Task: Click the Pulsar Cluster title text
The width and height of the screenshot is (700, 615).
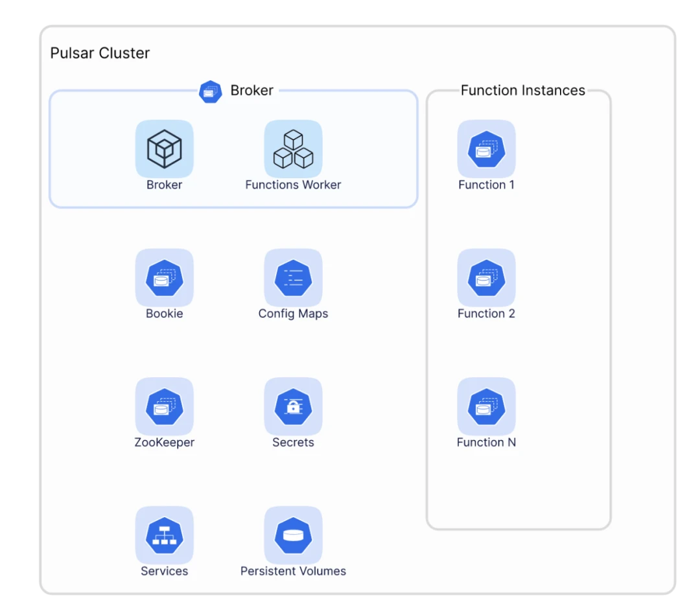Action: (x=100, y=53)
